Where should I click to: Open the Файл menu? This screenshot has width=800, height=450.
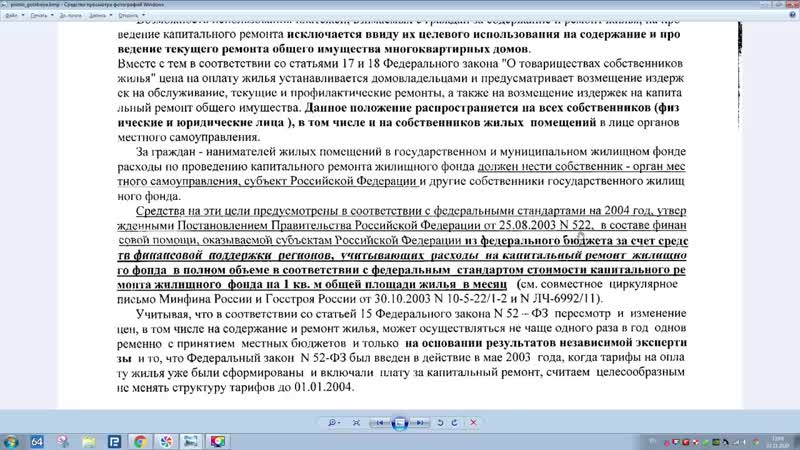click(x=14, y=15)
